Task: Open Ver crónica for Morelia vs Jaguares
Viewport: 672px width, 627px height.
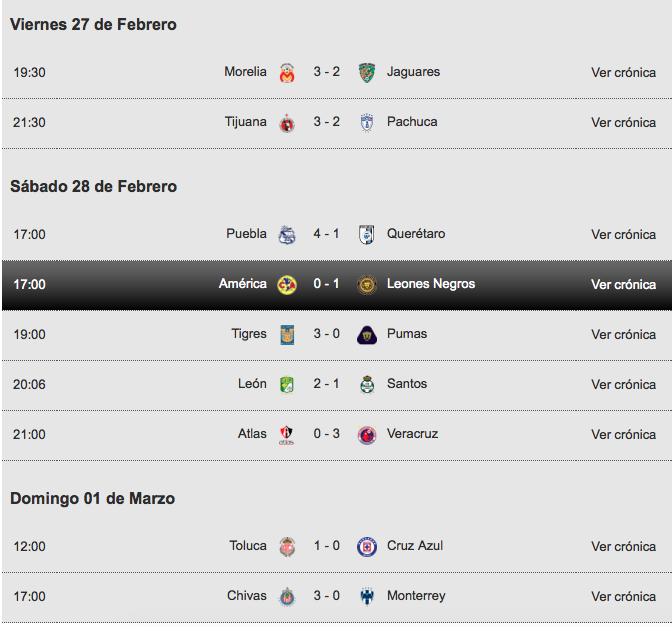Action: [x=623, y=72]
